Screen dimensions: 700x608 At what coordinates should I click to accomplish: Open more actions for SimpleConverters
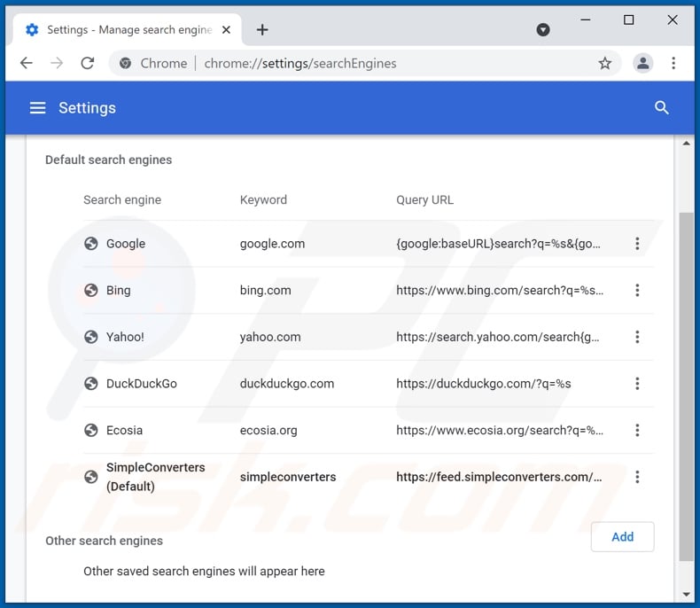[637, 477]
